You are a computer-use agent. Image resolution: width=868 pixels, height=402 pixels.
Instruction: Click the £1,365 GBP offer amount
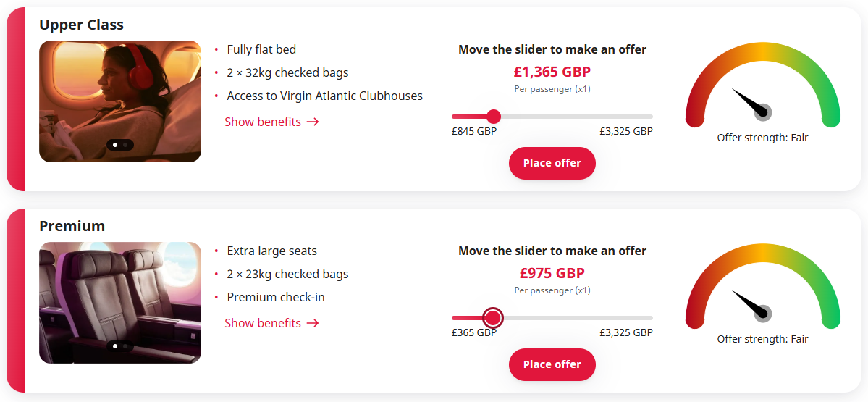click(552, 72)
